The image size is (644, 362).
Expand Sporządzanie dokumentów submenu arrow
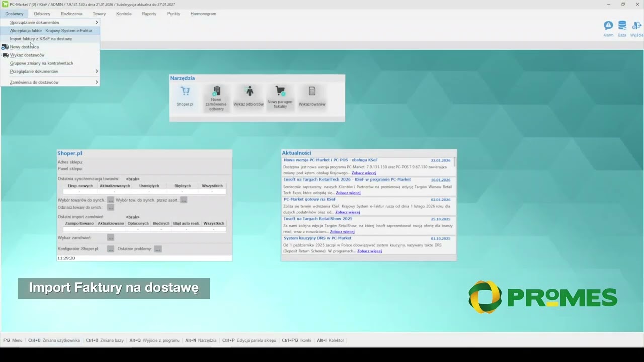tap(97, 23)
